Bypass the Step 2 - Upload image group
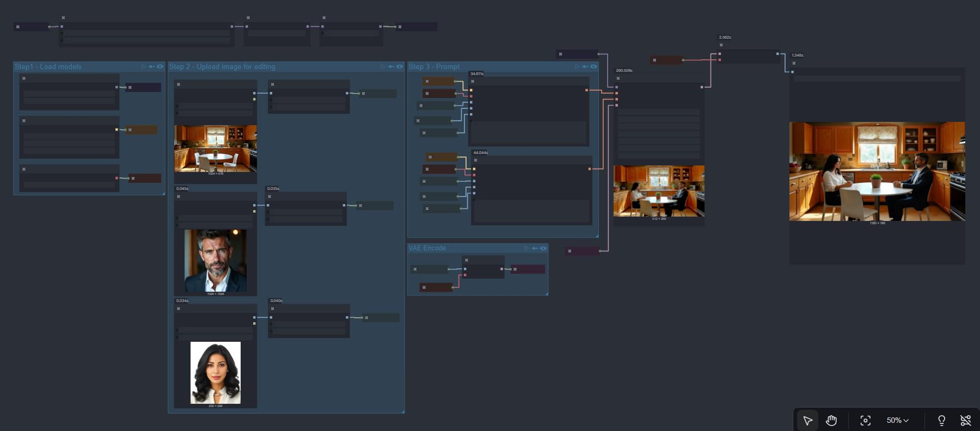Screen dimensions: 980x431 click(x=391, y=66)
